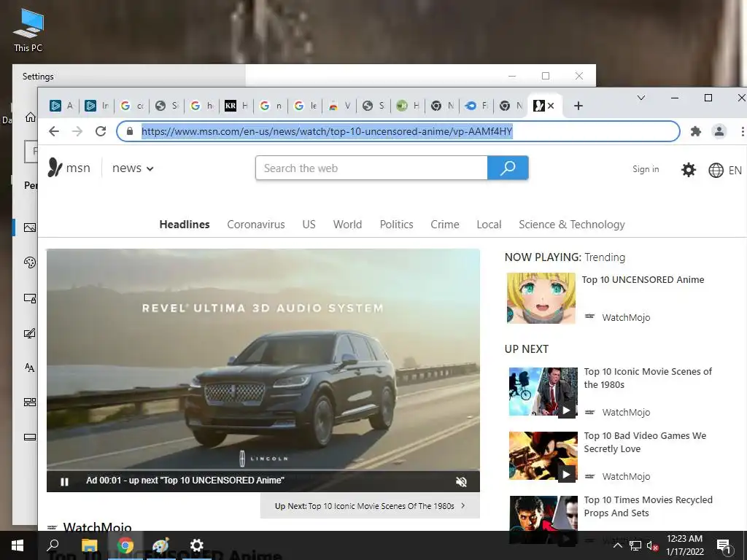Switch to the blue swirl favicon tab
Screen dimensions: 747x560
tap(477, 106)
